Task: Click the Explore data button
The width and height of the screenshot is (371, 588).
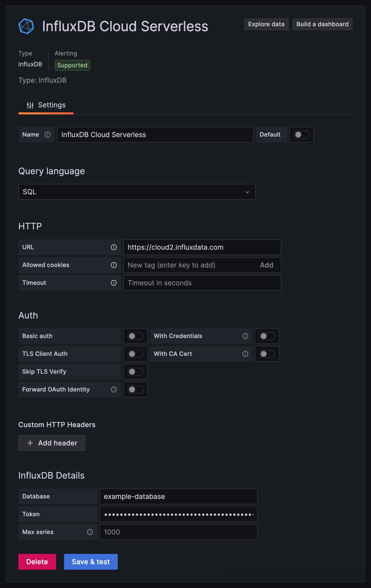Action: (266, 24)
